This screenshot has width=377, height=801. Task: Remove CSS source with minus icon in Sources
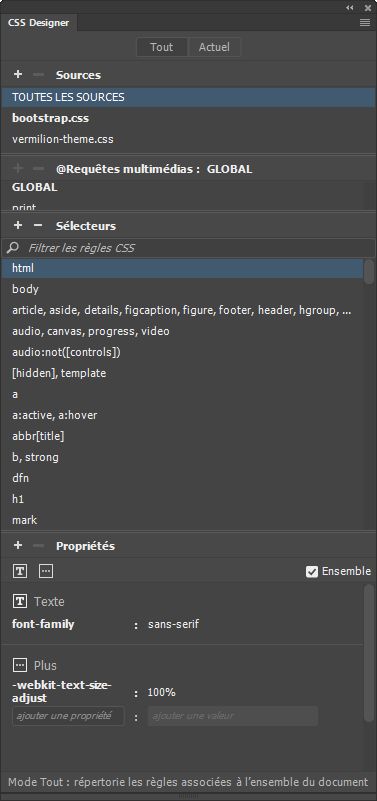(x=38, y=75)
